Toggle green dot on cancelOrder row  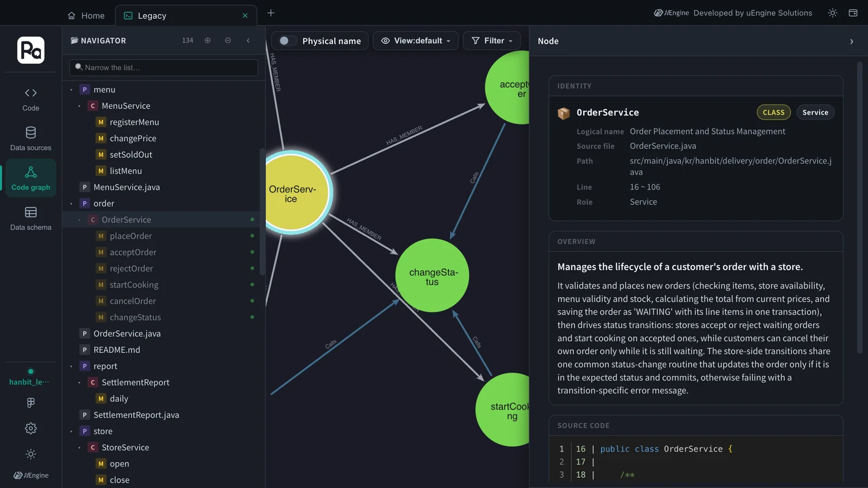coord(252,301)
